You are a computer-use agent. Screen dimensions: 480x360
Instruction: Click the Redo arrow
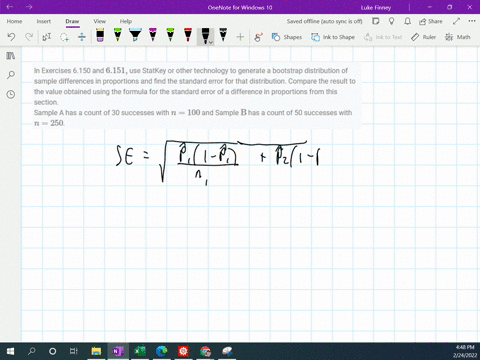tap(29, 37)
